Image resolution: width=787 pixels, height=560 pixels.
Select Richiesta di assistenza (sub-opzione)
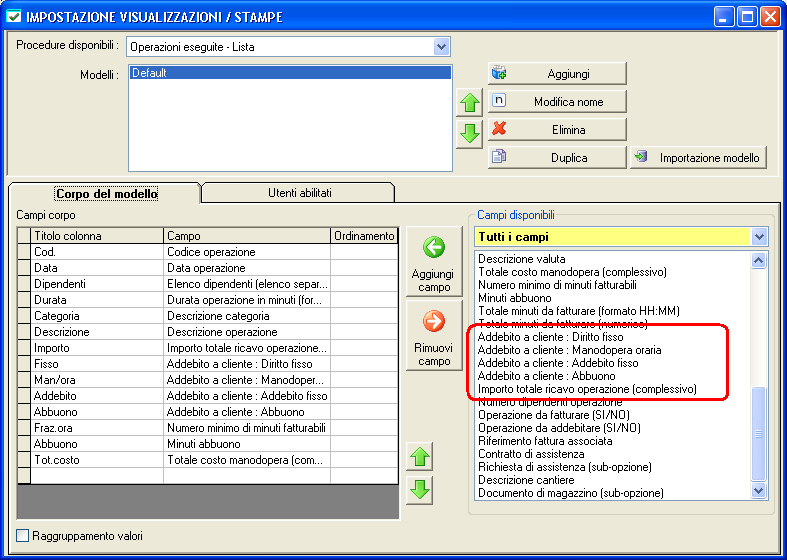click(x=565, y=467)
